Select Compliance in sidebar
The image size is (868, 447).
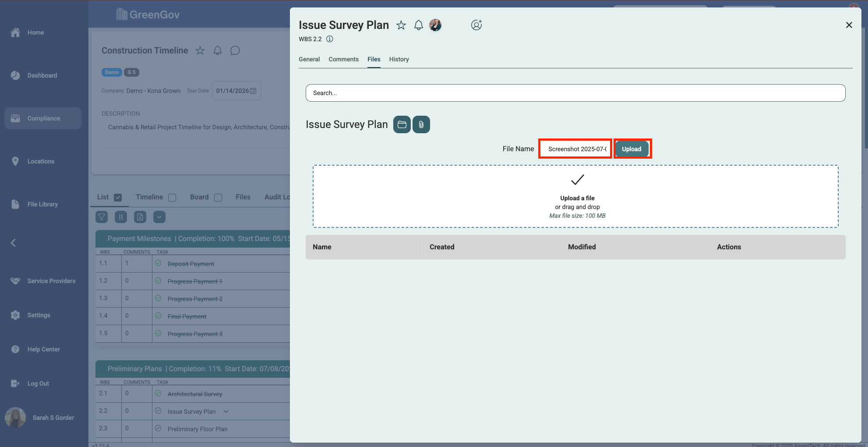point(43,118)
